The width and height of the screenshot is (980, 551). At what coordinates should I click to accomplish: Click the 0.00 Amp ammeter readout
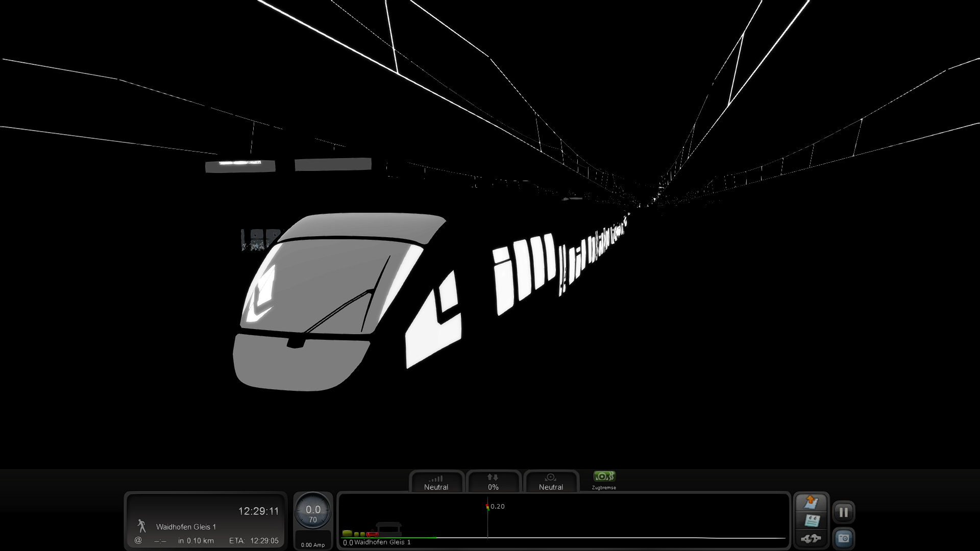(313, 545)
